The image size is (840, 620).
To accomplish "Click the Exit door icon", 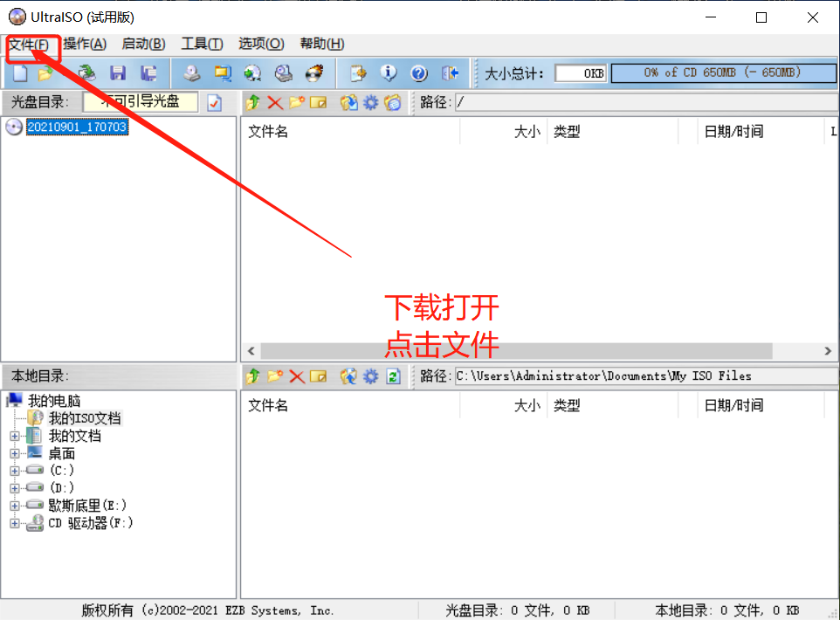I will point(450,72).
